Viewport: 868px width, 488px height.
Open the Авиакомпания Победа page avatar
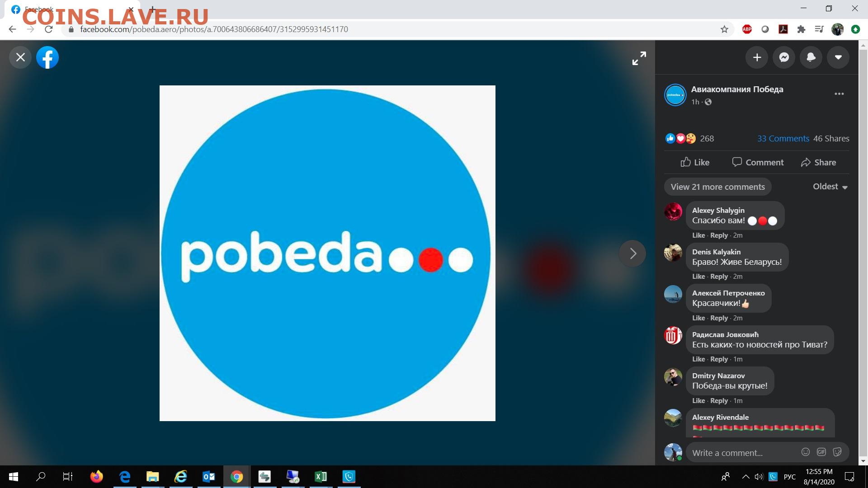(675, 95)
